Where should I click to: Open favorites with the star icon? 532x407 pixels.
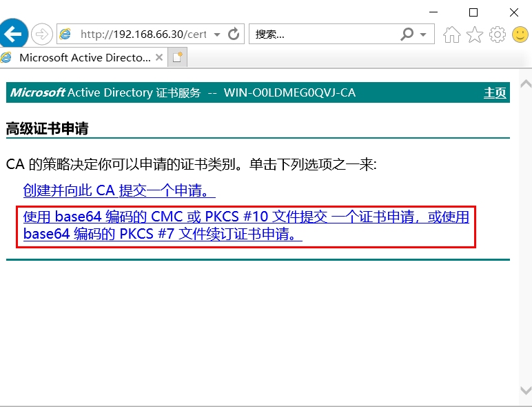coord(474,34)
